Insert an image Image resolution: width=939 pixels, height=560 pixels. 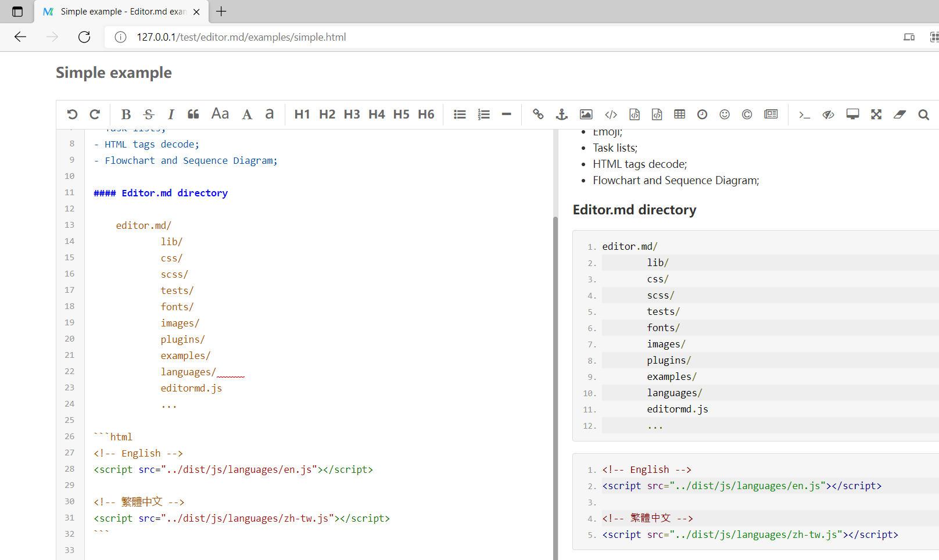[x=586, y=114]
